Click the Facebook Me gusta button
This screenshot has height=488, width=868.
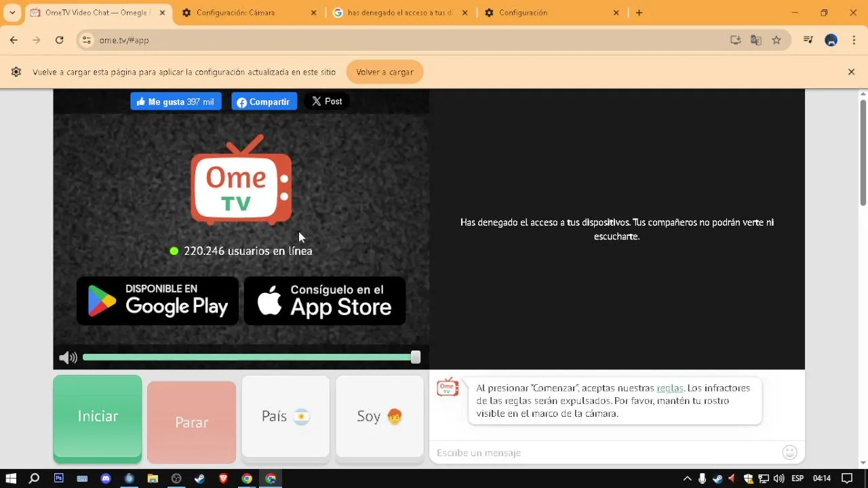pos(176,102)
